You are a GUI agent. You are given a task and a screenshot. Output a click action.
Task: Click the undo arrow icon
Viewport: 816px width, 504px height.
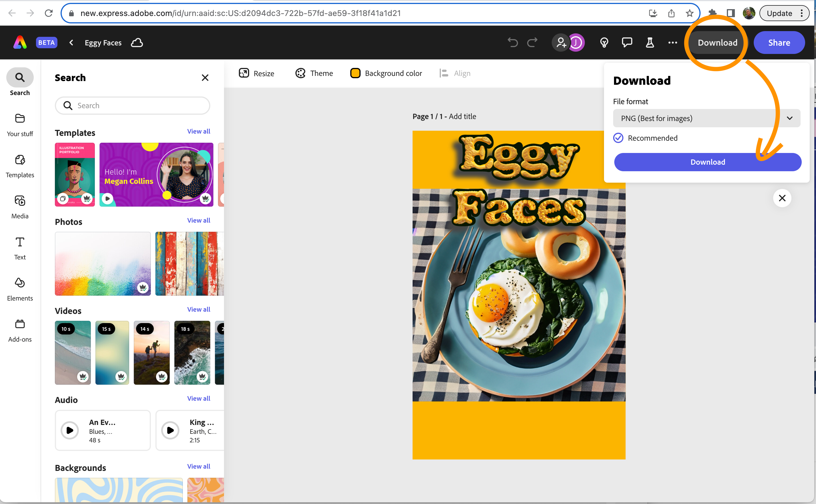click(513, 43)
